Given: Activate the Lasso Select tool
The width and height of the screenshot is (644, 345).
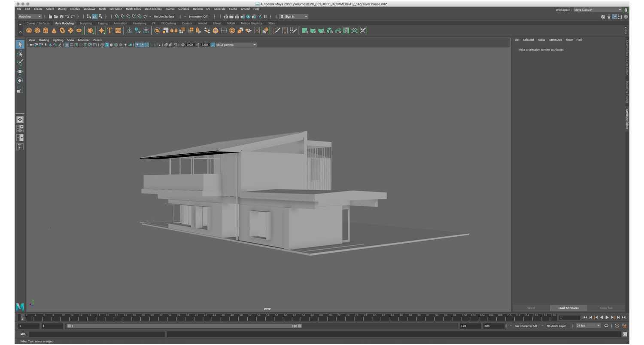Looking at the screenshot, I should click(20, 54).
